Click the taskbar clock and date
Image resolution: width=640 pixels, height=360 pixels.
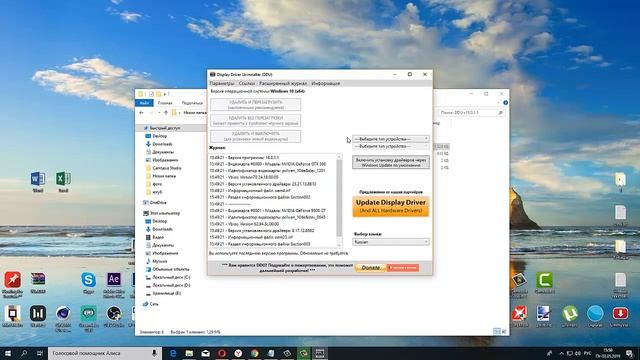pos(607,353)
